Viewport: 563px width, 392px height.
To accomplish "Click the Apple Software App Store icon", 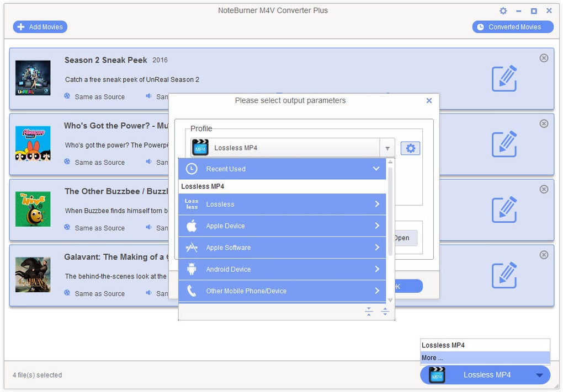I will 192,248.
